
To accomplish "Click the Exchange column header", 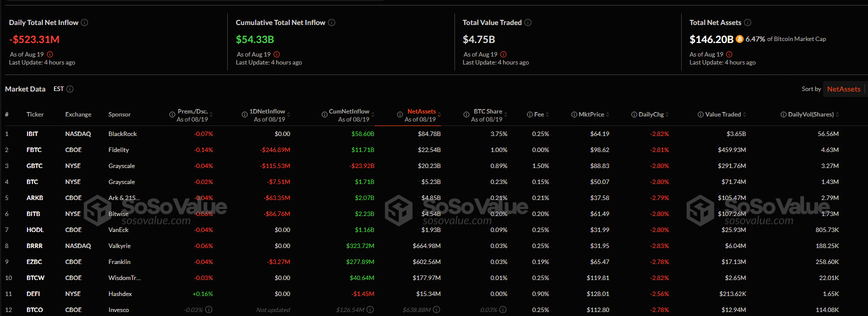I will [x=78, y=114].
